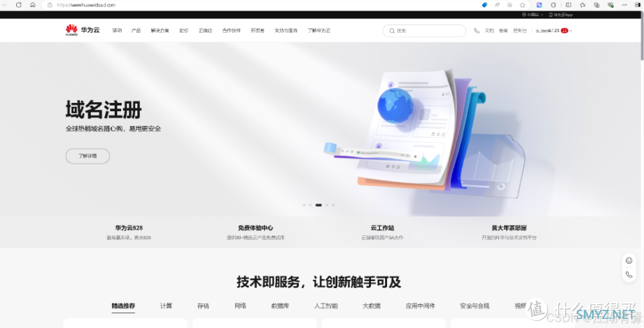Click the read aloud icon in address bar

coord(497,5)
